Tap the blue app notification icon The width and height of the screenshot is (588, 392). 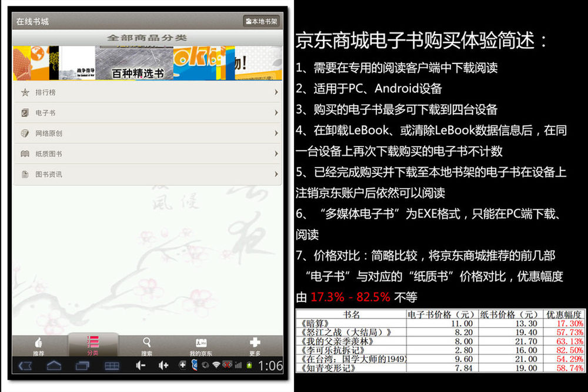pos(194,364)
